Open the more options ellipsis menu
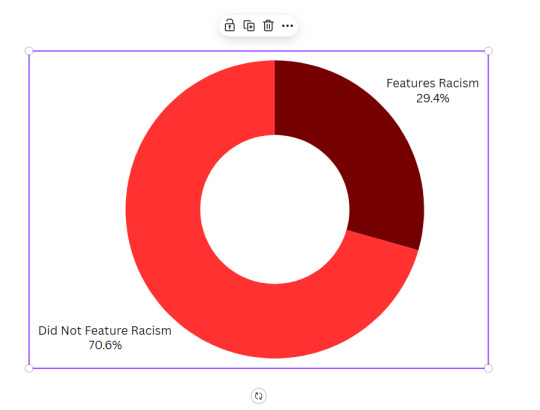 click(288, 25)
